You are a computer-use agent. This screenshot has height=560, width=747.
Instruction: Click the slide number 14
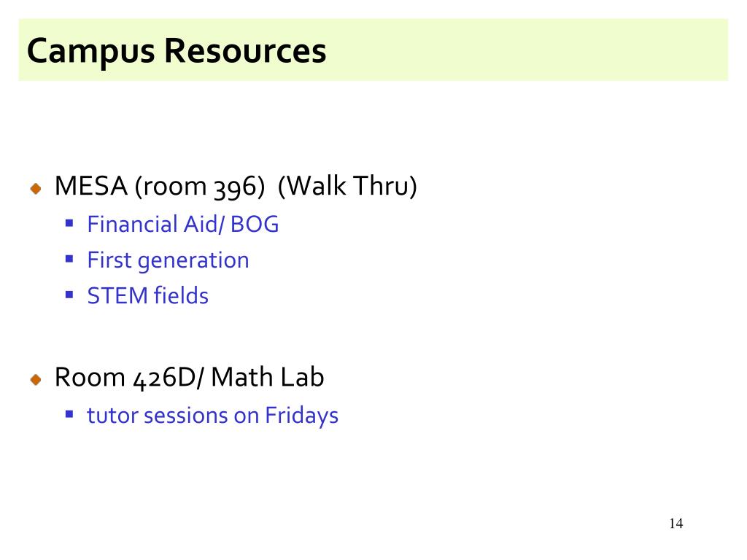click(676, 524)
